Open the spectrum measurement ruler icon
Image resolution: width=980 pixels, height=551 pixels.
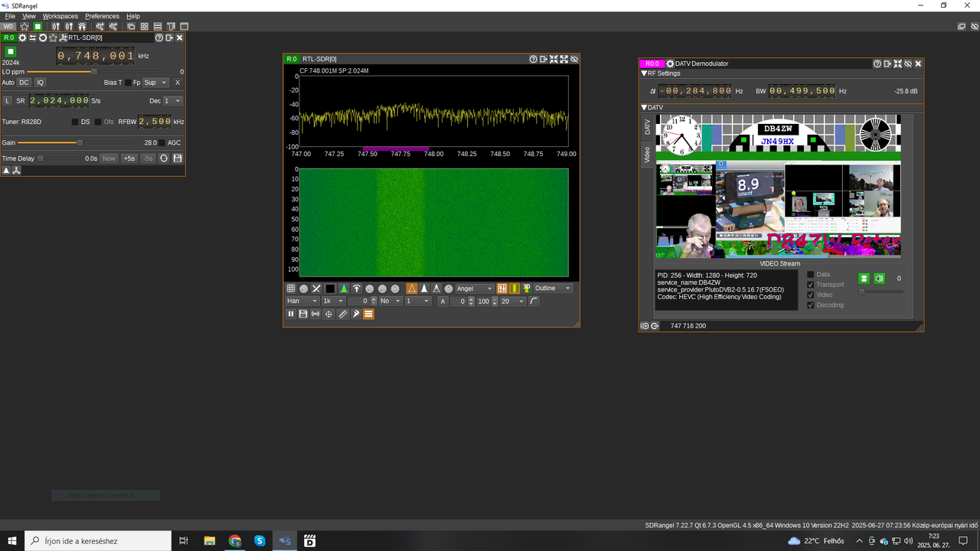coord(343,314)
